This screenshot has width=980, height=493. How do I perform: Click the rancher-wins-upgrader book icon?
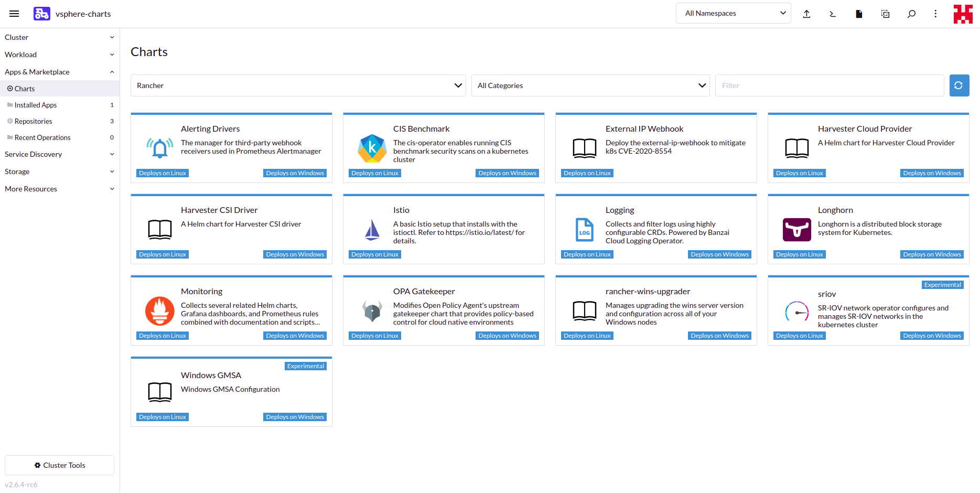click(x=585, y=311)
